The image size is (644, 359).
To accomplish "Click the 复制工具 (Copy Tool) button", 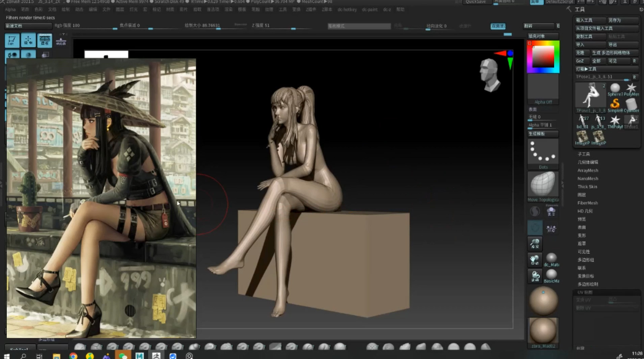I will (591, 37).
